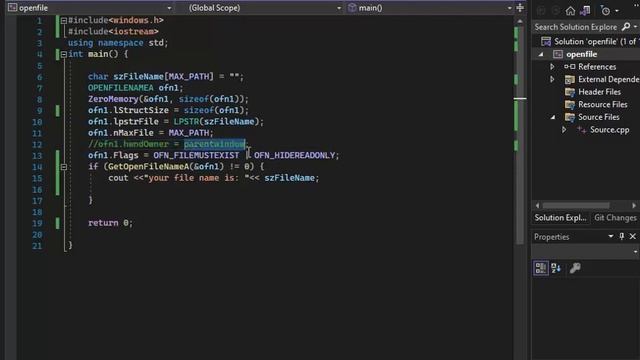The width and height of the screenshot is (640, 360).
Task: Click the Source.cpp file type icon
Action: coord(582,130)
